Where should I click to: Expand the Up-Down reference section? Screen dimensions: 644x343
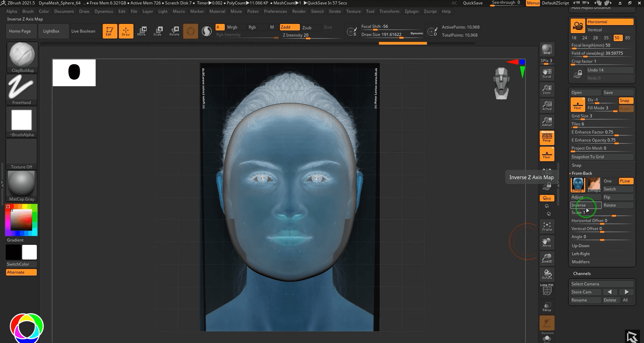[x=580, y=246]
